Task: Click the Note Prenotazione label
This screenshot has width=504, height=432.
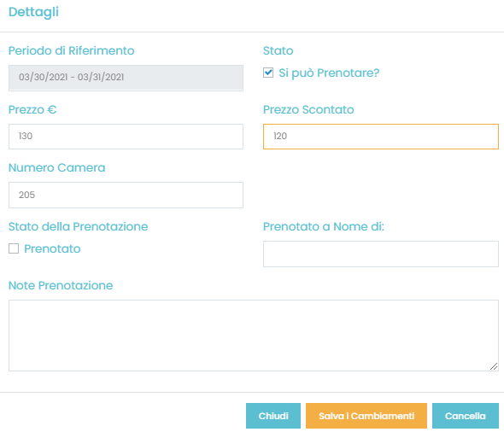Action: [61, 285]
